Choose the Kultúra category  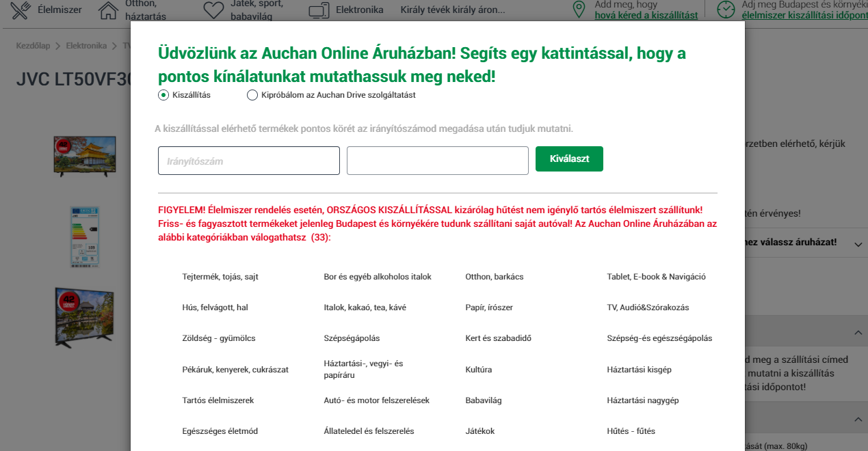[x=478, y=370]
